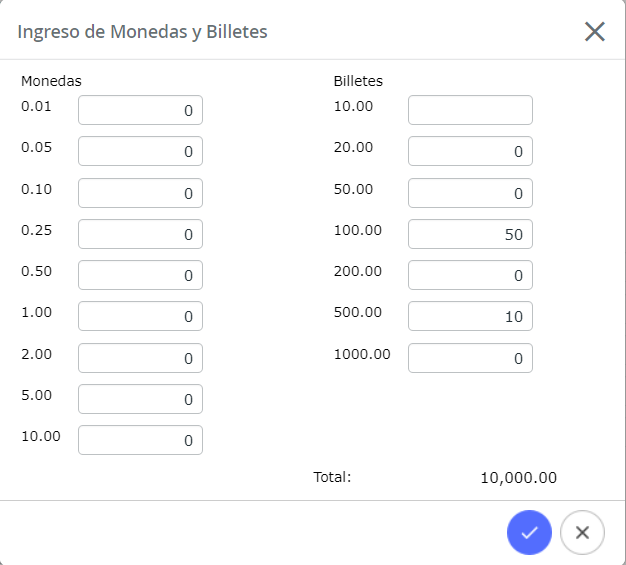Focus the 0.50 coin input box
The image size is (626, 565).
point(141,276)
